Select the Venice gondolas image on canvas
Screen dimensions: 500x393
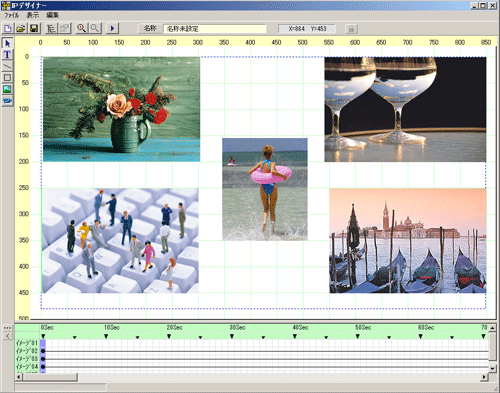(x=408, y=241)
